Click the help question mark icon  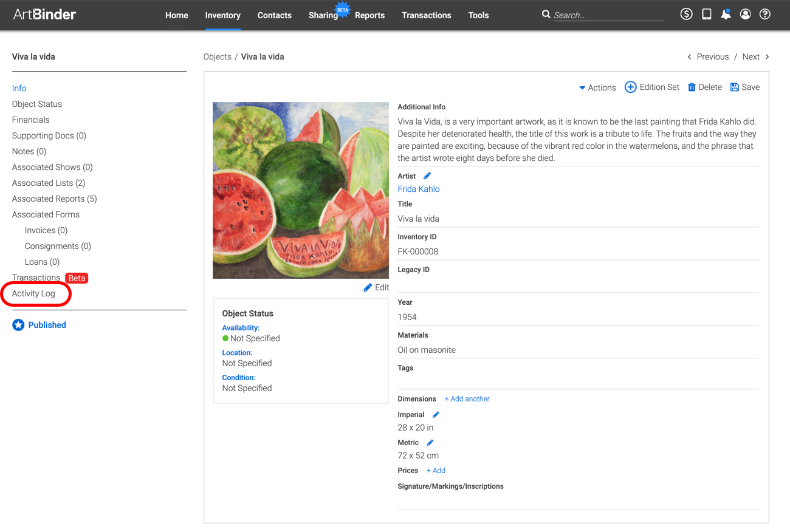click(765, 14)
